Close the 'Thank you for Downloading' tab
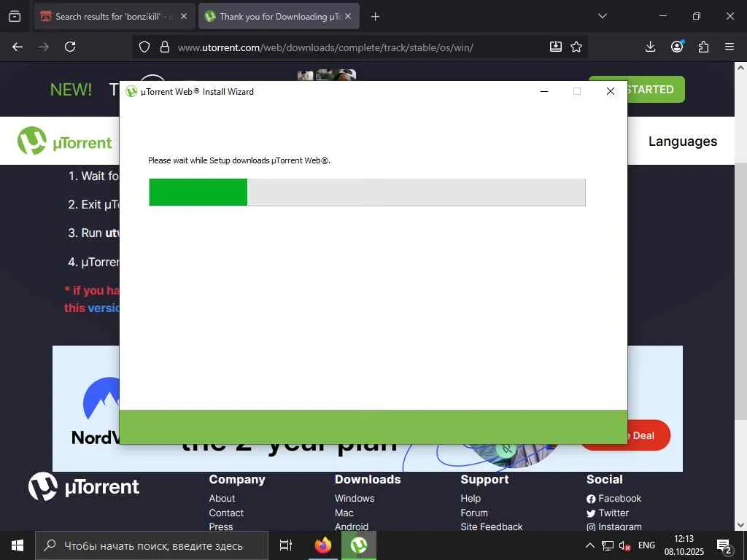747x560 pixels. (x=348, y=16)
